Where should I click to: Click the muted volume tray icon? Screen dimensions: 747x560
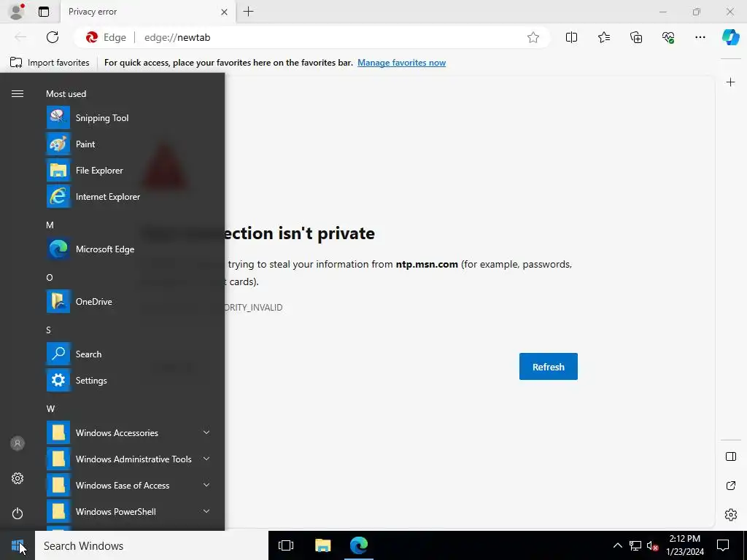coord(653,545)
